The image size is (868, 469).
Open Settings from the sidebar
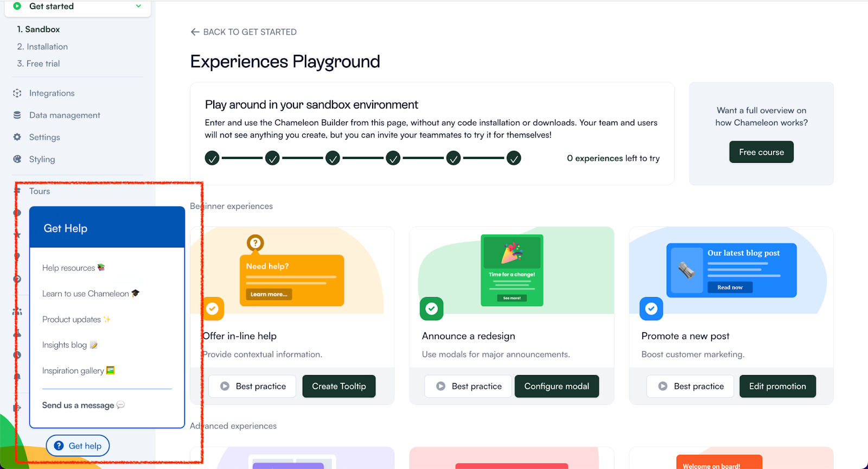click(x=44, y=137)
